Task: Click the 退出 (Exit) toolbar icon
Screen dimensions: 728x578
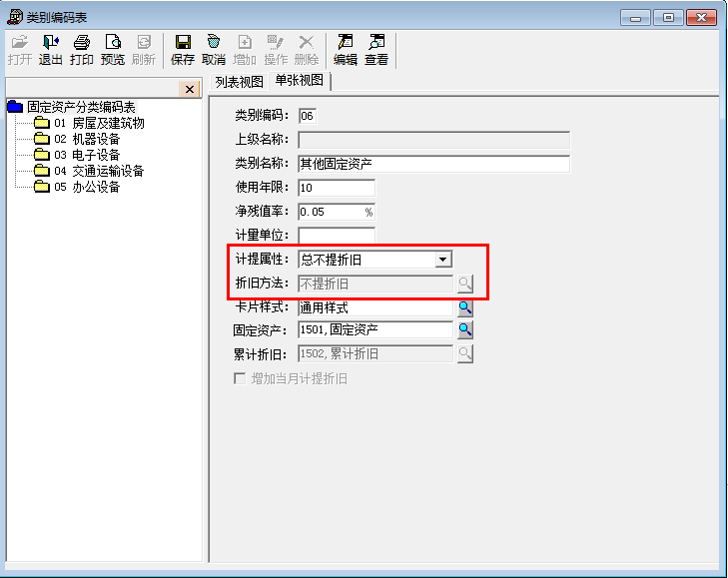Action: pyautogui.click(x=51, y=50)
